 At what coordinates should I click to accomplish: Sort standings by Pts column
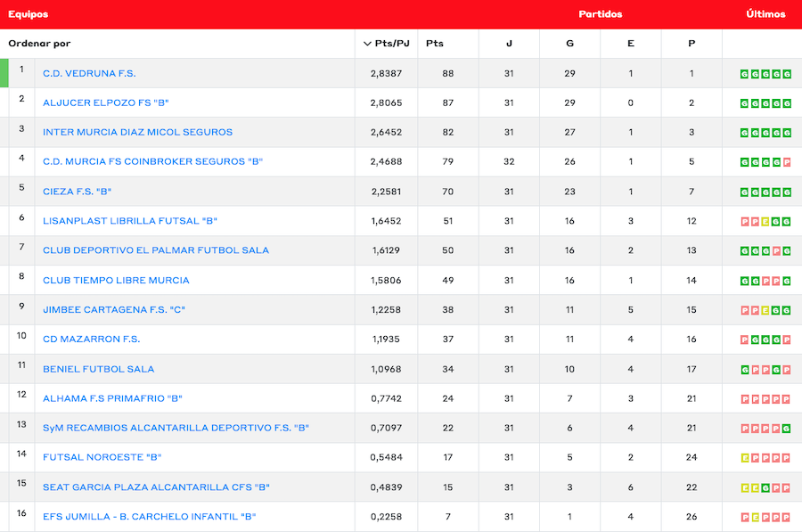pos(435,44)
